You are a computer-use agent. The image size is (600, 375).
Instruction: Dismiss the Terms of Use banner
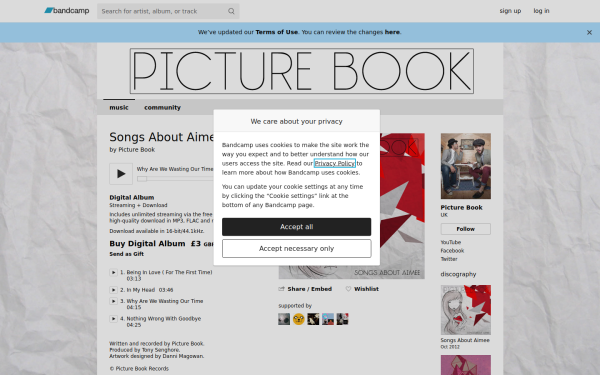click(589, 33)
